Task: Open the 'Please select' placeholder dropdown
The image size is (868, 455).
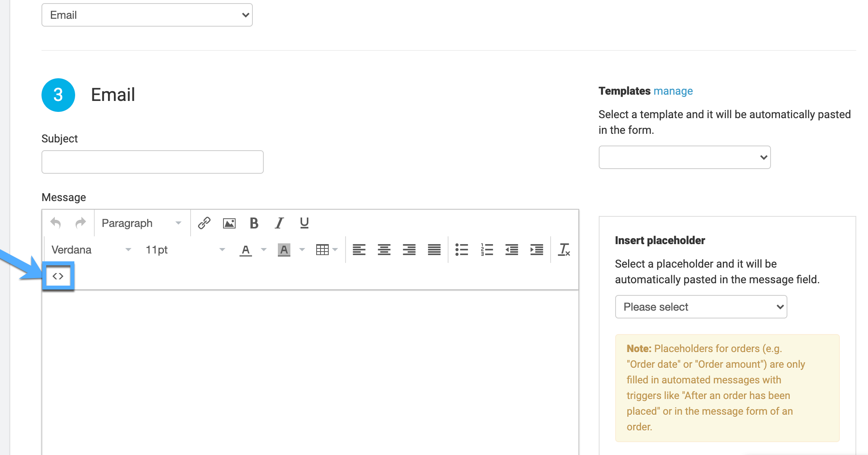Action: [x=701, y=307]
